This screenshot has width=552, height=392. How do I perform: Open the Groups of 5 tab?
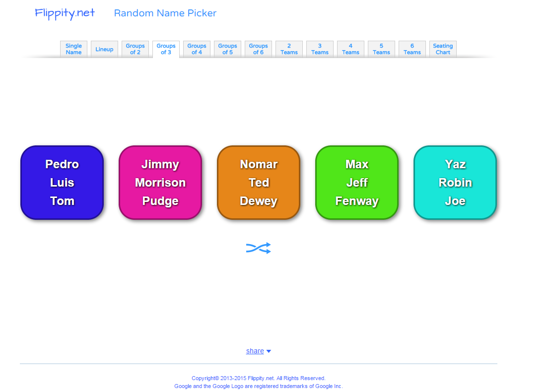[227, 49]
